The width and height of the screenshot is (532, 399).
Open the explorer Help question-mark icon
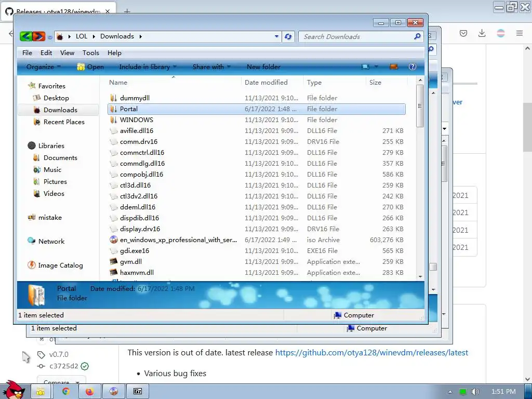pyautogui.click(x=412, y=66)
